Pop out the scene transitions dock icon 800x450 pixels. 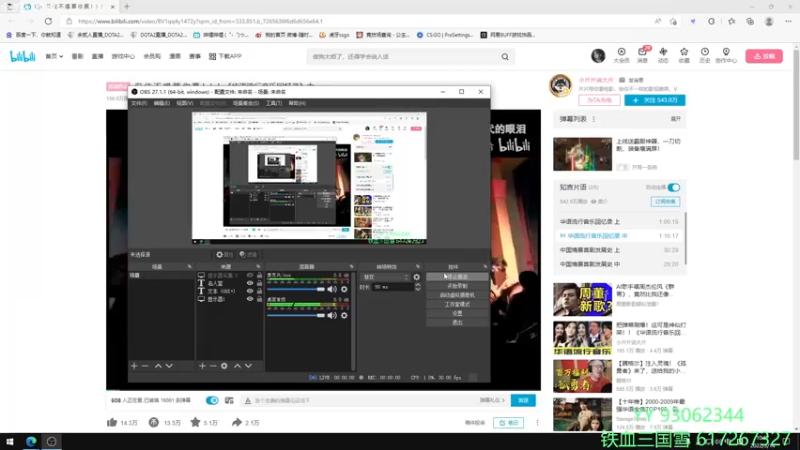pyautogui.click(x=418, y=267)
